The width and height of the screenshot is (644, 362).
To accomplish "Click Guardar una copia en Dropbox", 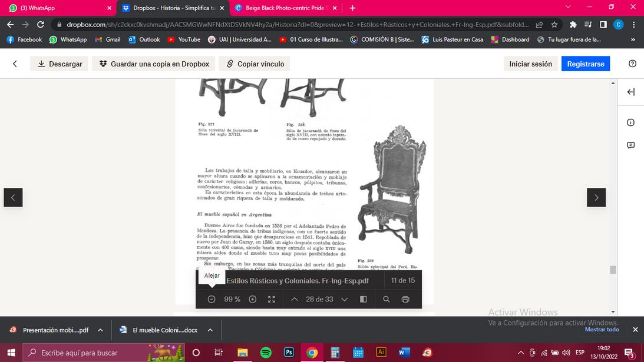I will [154, 64].
